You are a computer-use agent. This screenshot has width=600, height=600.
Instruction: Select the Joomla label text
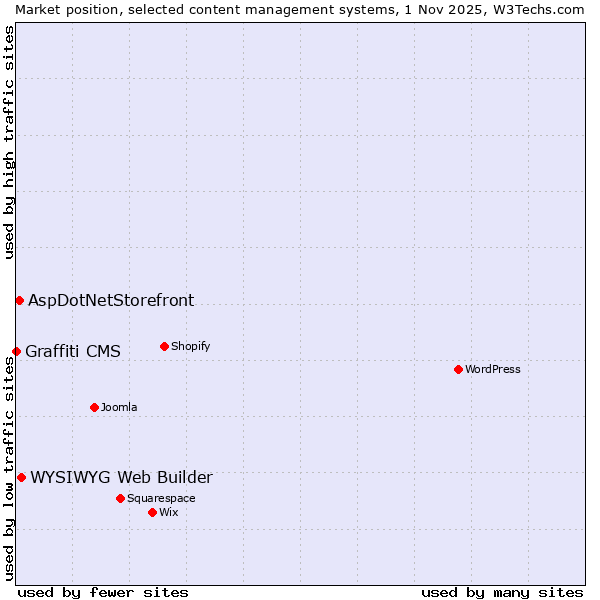119,407
